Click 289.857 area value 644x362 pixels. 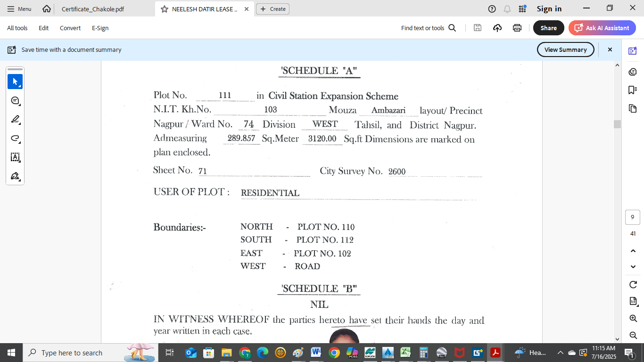pos(241,139)
